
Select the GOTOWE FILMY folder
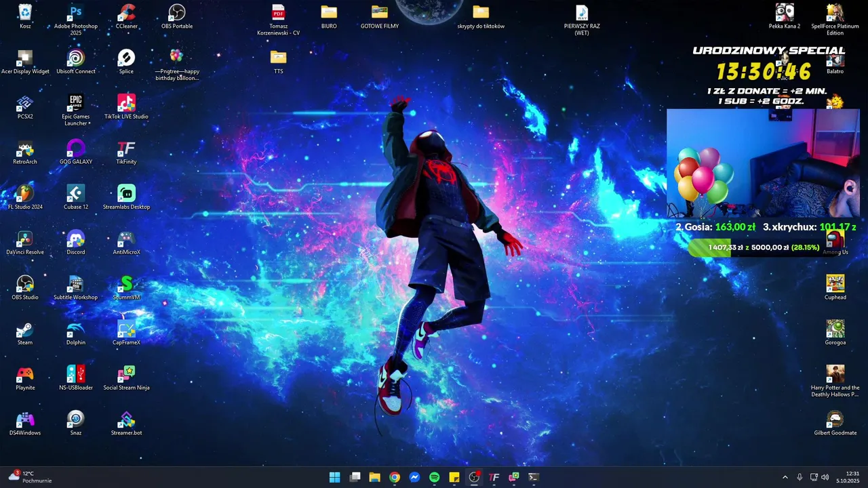(x=380, y=17)
